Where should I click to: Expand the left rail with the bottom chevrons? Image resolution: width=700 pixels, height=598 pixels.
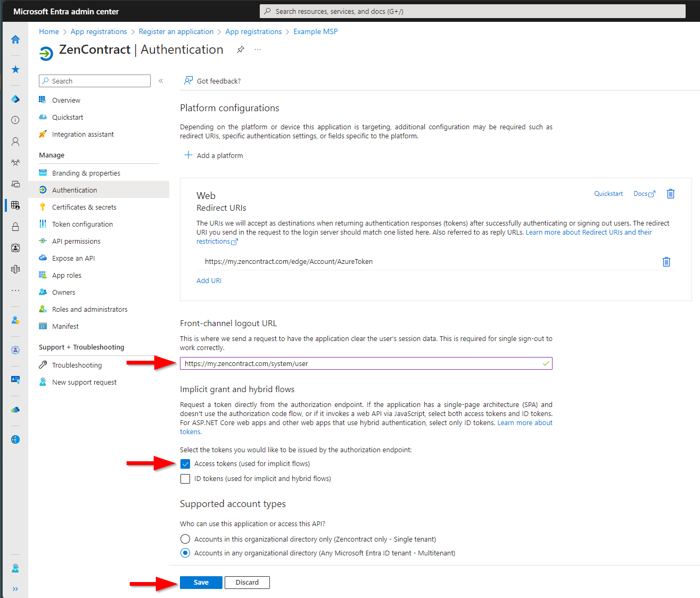(15, 589)
